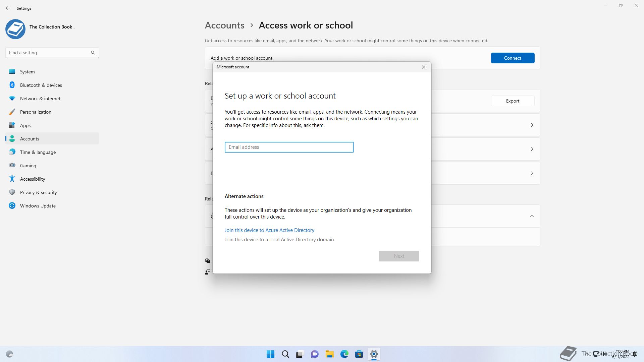Restore down the Settings window
Screen dimensions: 644x362
pyautogui.click(x=621, y=5)
